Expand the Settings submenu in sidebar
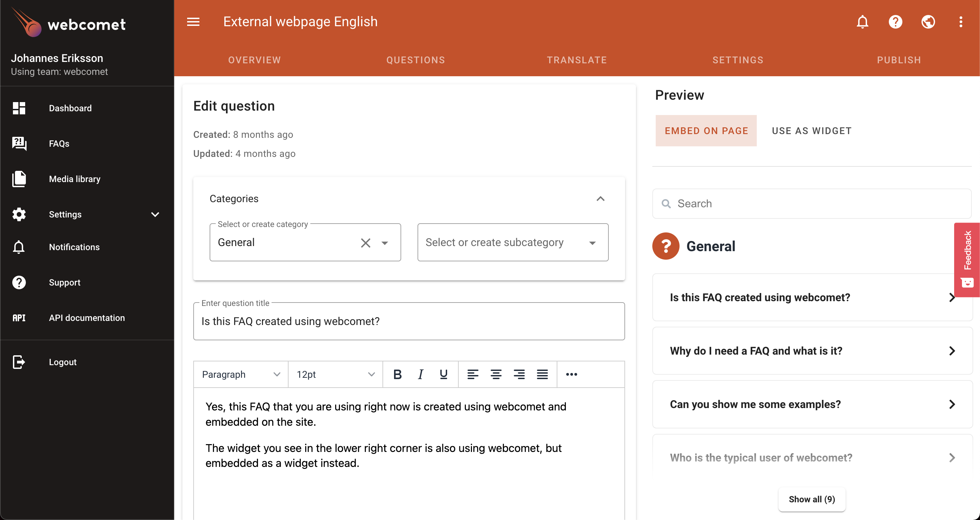Image resolution: width=980 pixels, height=520 pixels. pos(155,214)
